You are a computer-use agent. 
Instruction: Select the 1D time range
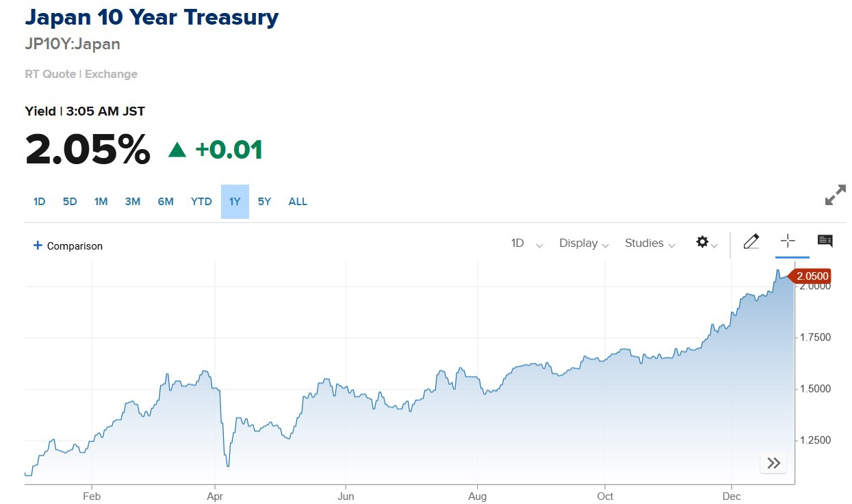click(39, 202)
